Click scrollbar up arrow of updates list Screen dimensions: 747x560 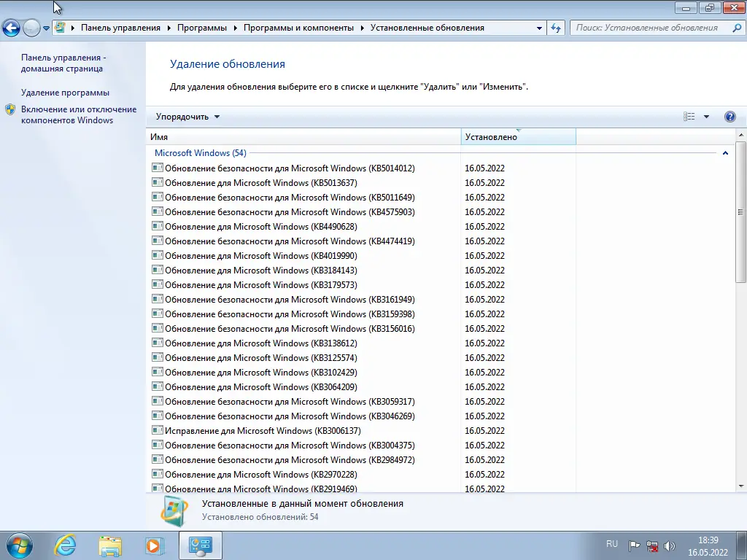click(741, 135)
